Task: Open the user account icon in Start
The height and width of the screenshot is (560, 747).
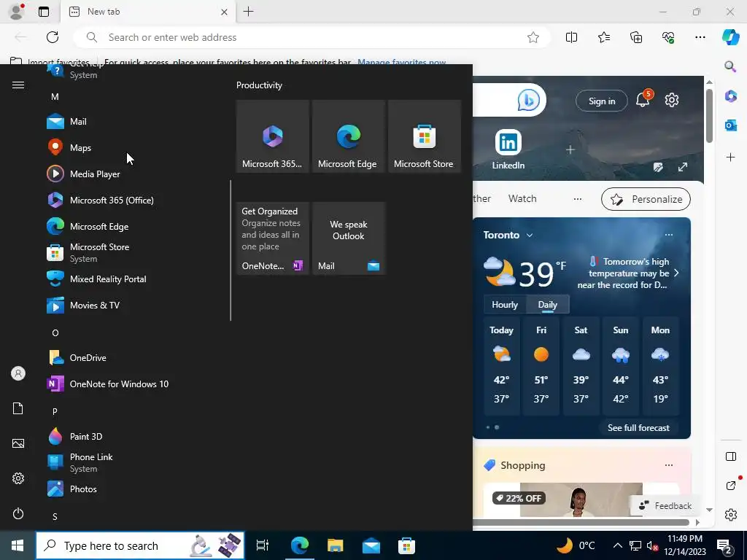Action: click(18, 373)
